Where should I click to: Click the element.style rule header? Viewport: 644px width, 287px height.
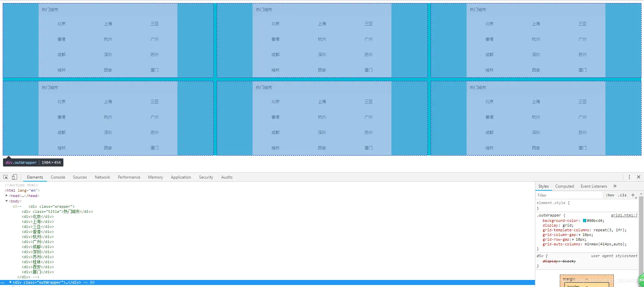tap(553, 203)
